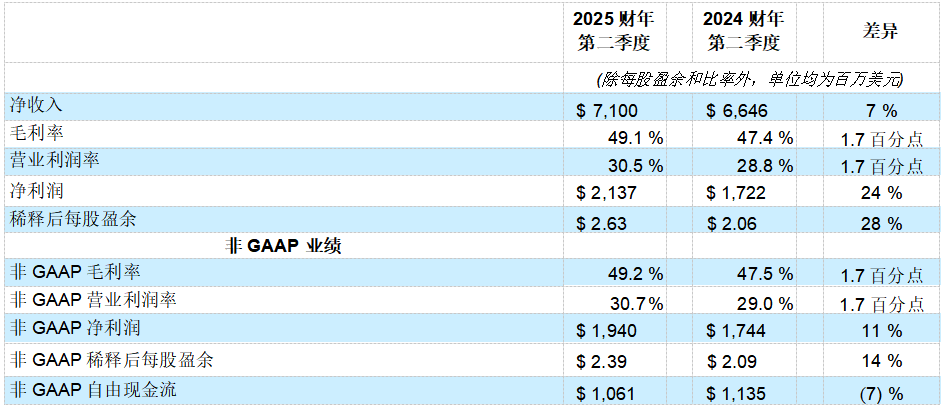Click the 2025 财年第二季度 column header

click(614, 32)
